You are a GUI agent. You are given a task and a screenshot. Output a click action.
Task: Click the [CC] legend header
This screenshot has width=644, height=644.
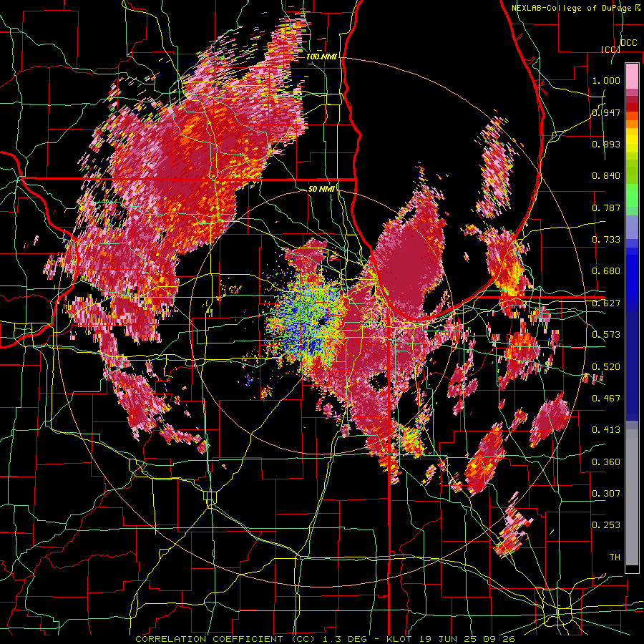611,49
